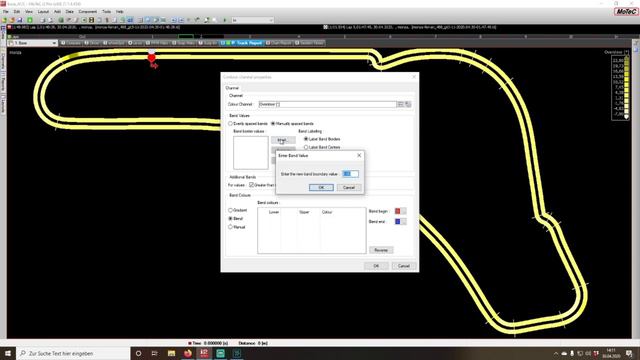Click the 'Upper' column header in Band colours

click(304, 212)
